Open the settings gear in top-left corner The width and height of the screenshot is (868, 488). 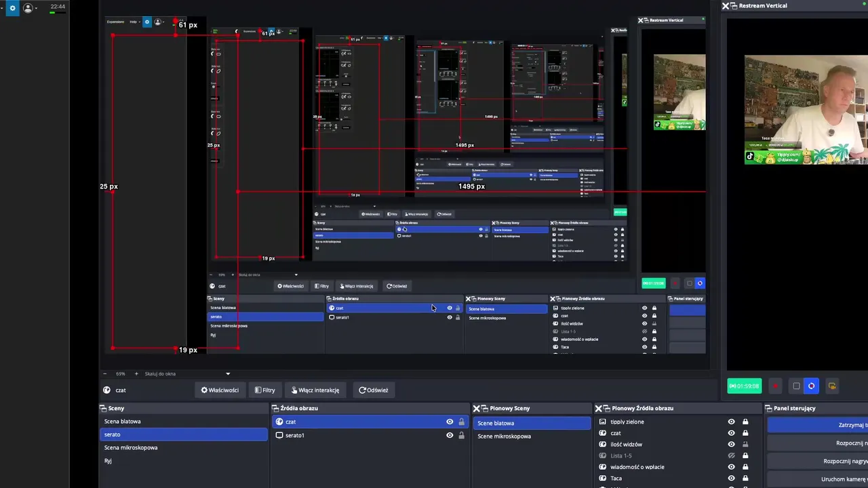click(12, 8)
